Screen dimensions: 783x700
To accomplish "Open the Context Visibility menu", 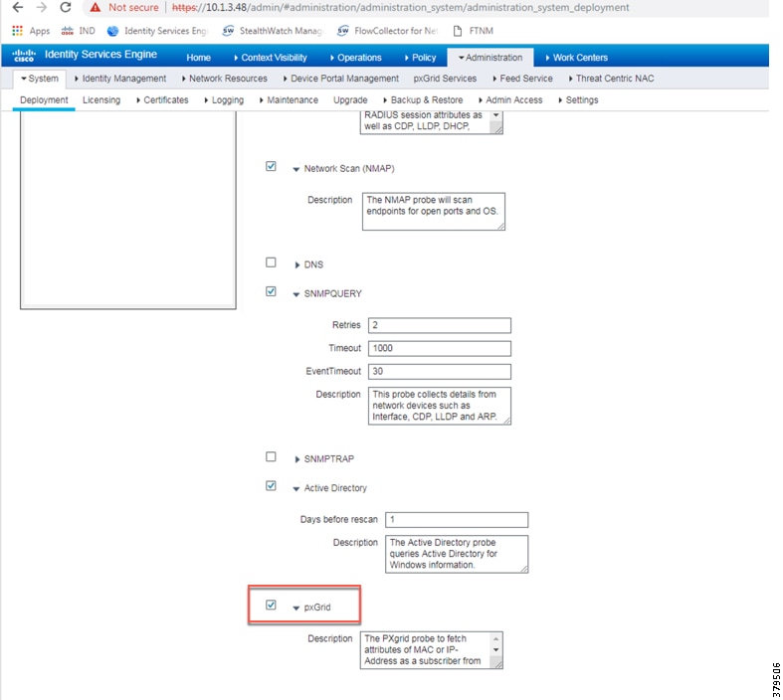I will pos(271,58).
